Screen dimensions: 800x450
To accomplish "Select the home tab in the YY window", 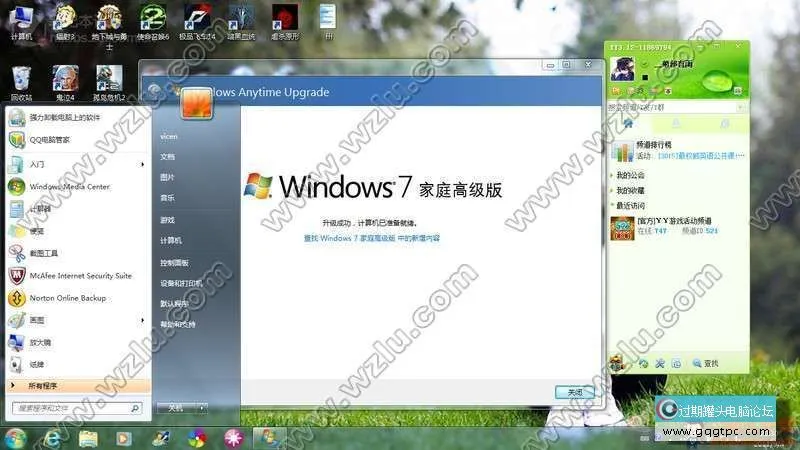I will click(x=629, y=123).
